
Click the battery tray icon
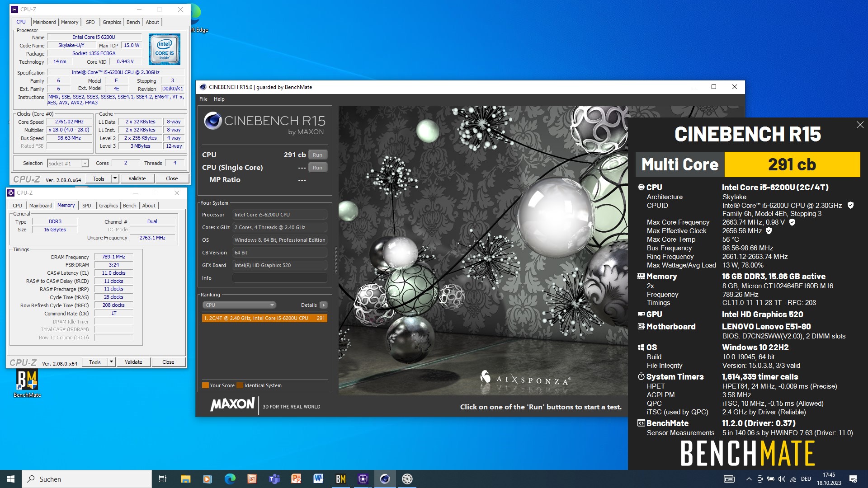pos(771,479)
